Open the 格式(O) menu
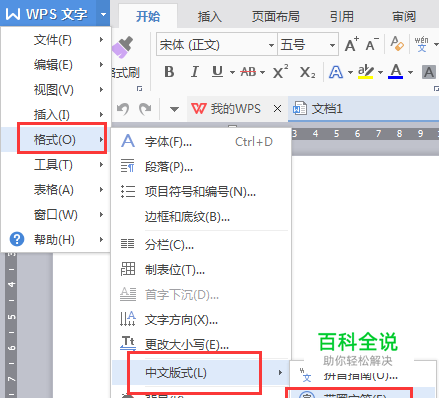Viewport: 439px width, 398px height. 56,139
